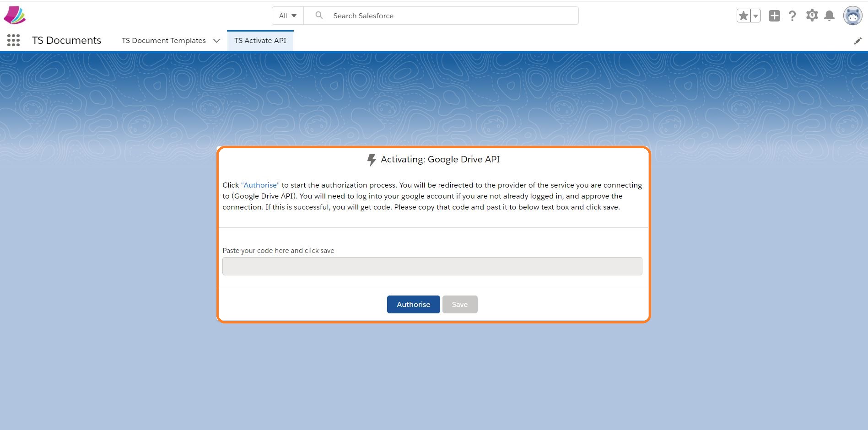Click the Authorise link in the instructions
Viewport: 868px width, 430px height.
click(x=260, y=185)
